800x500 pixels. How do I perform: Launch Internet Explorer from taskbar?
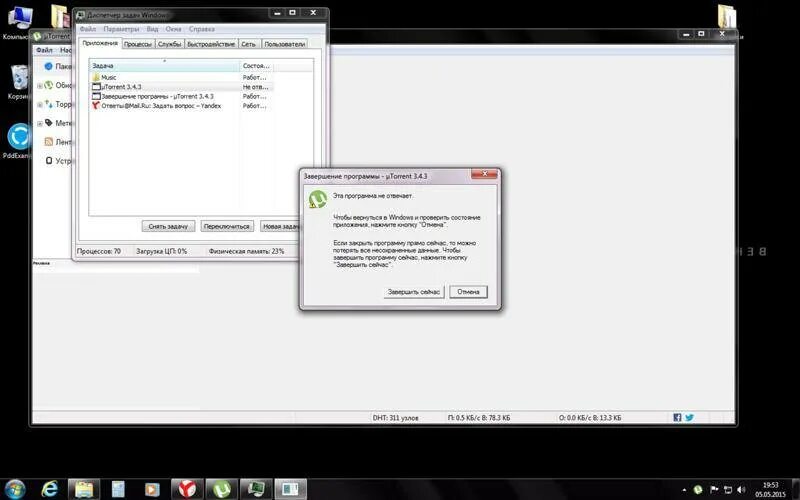click(x=50, y=489)
